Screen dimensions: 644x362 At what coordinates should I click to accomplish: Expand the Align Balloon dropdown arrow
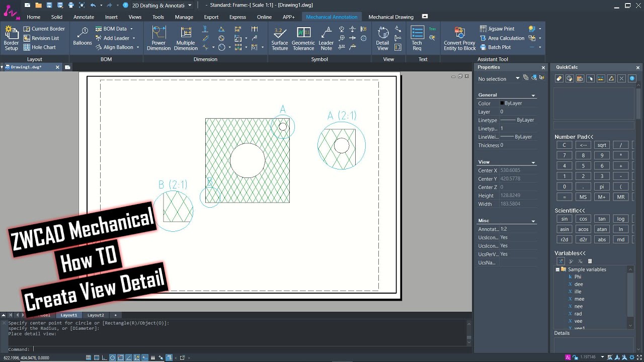[x=137, y=47]
